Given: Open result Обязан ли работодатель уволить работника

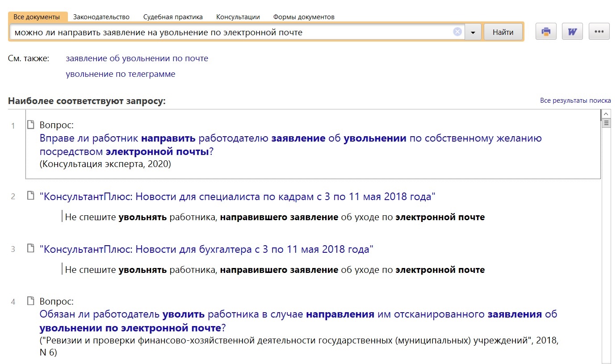Looking at the screenshot, I should 298,321.
